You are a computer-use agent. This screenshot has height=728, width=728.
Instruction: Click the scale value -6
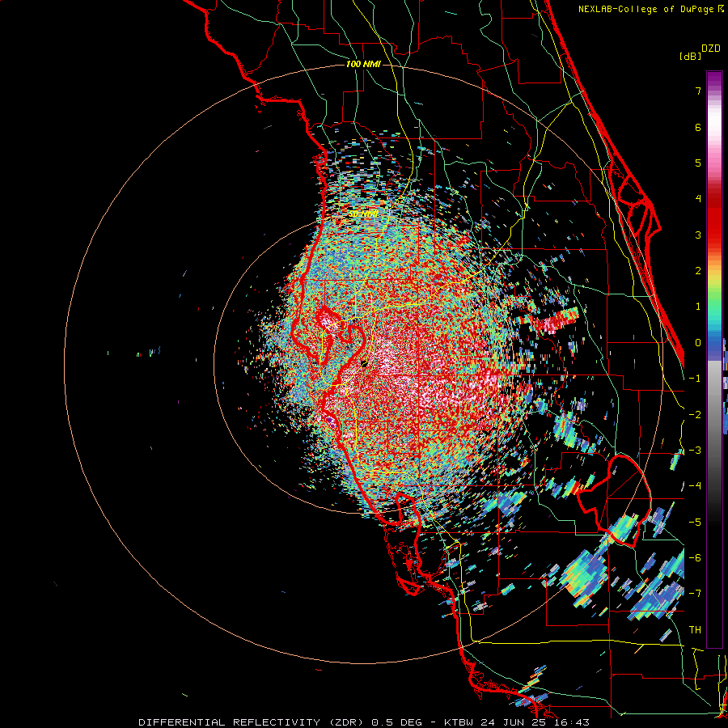pyautogui.click(x=695, y=558)
